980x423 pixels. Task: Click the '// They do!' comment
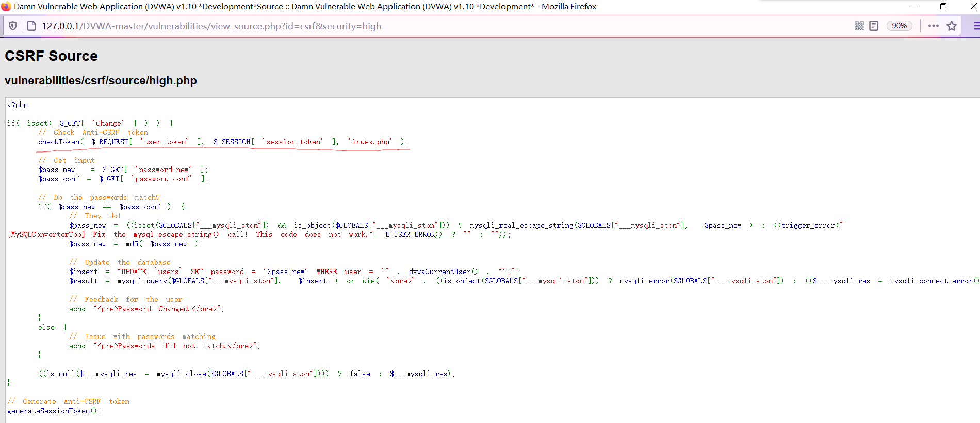pos(95,216)
